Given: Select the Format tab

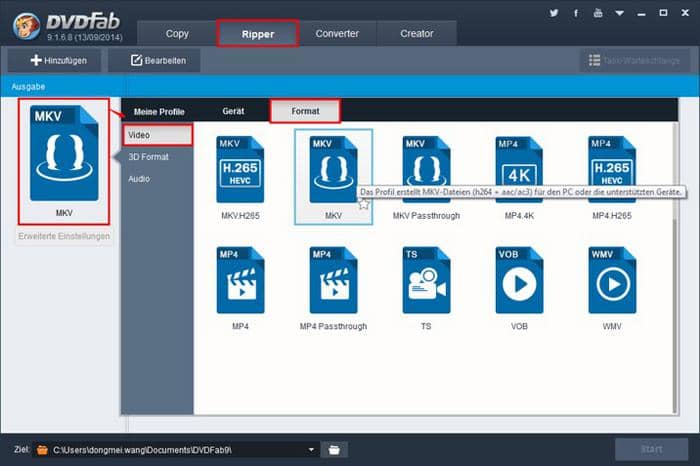Looking at the screenshot, I should [305, 111].
